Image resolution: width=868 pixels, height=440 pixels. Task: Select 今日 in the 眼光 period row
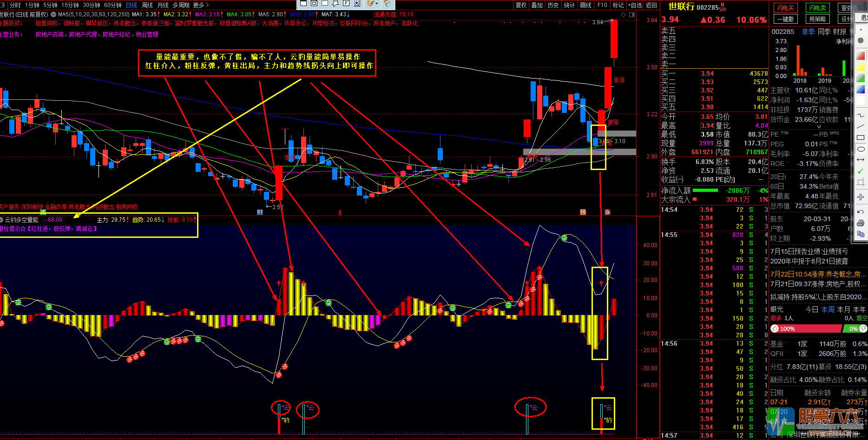(812, 309)
